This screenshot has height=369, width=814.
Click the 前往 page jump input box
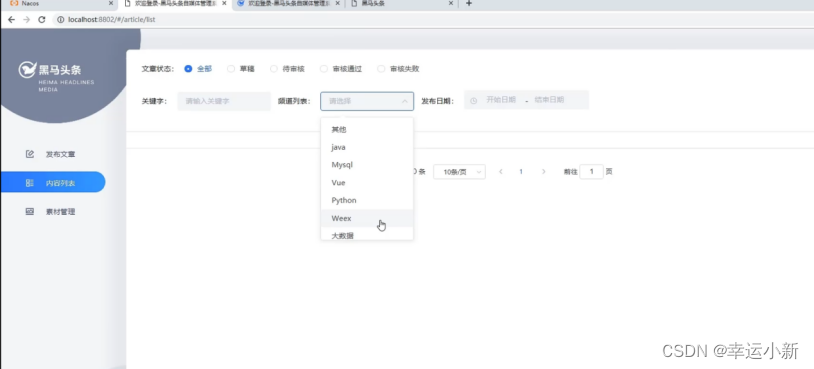(x=591, y=172)
